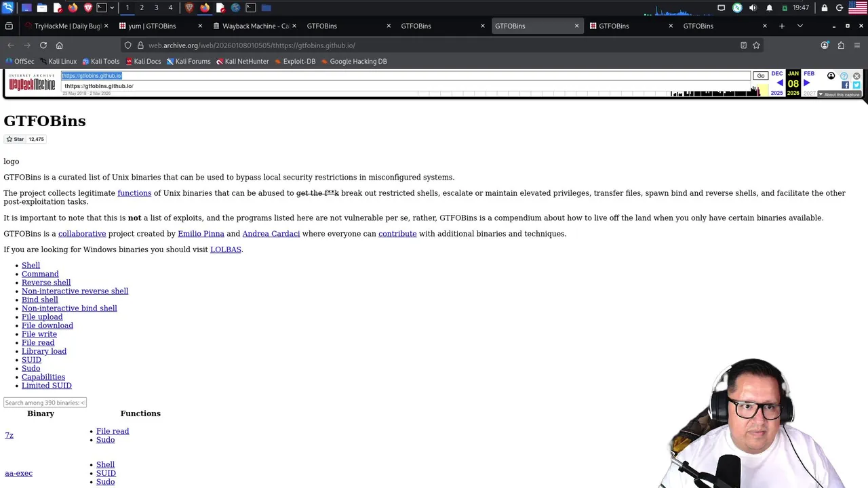Switch to workspace 2
868x488 pixels.
point(142,7)
